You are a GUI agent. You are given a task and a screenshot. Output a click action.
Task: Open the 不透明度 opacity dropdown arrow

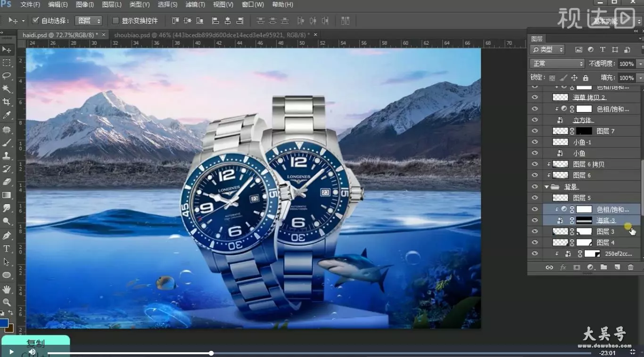point(640,64)
